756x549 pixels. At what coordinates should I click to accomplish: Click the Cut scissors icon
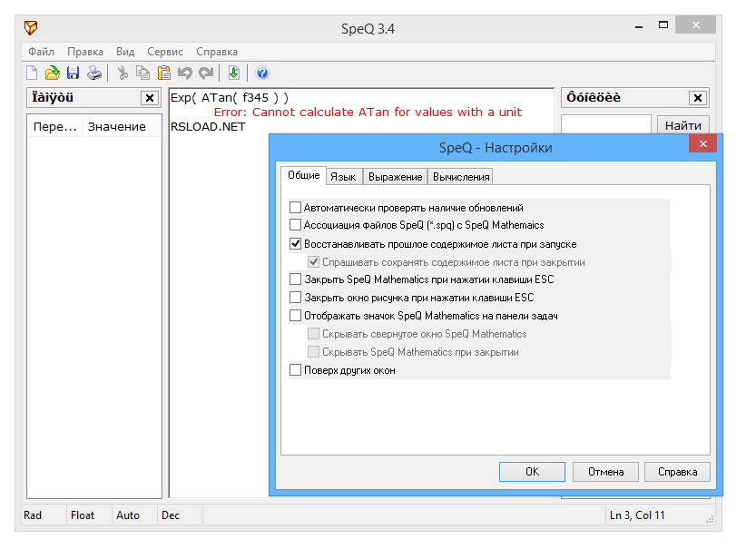tap(123, 73)
